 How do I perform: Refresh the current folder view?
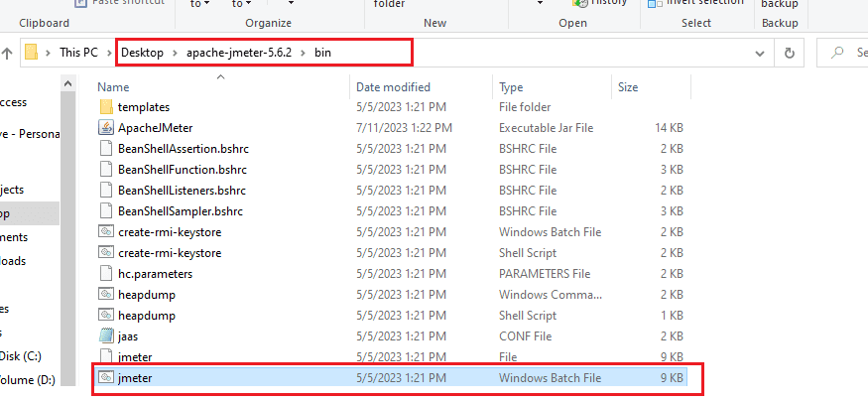(790, 53)
